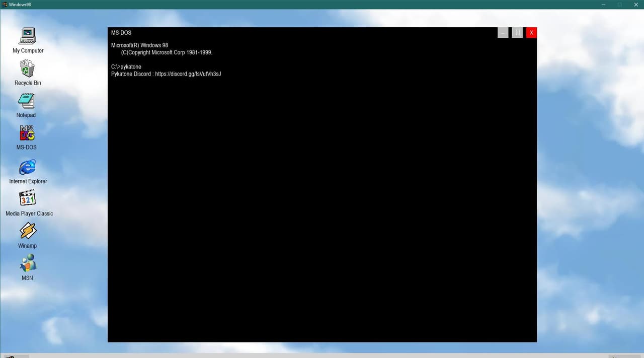This screenshot has height=358, width=644.
Task: Select the Media Player Classic icon
Action: pyautogui.click(x=27, y=198)
